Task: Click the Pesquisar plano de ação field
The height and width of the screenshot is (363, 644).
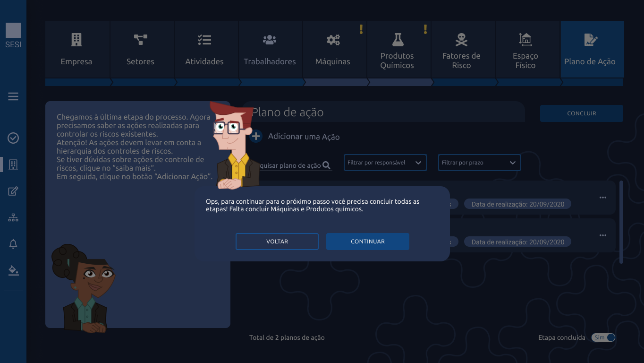Action: (292, 165)
